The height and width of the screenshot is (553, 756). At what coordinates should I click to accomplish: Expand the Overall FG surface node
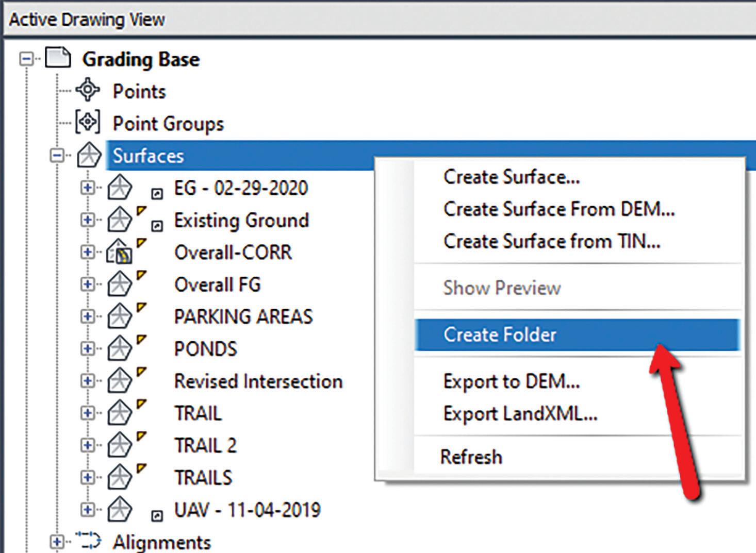(88, 284)
